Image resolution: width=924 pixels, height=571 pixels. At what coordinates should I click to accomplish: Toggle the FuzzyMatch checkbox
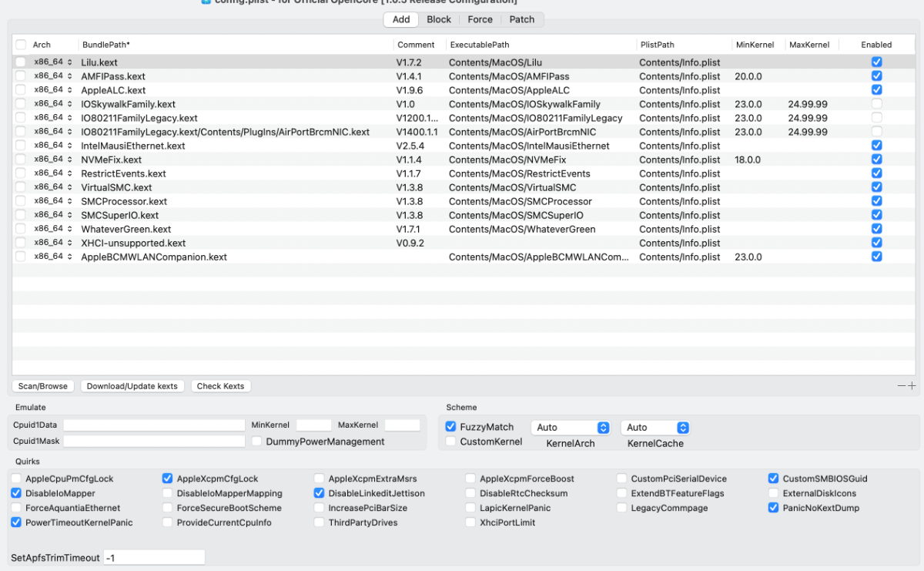coord(451,426)
